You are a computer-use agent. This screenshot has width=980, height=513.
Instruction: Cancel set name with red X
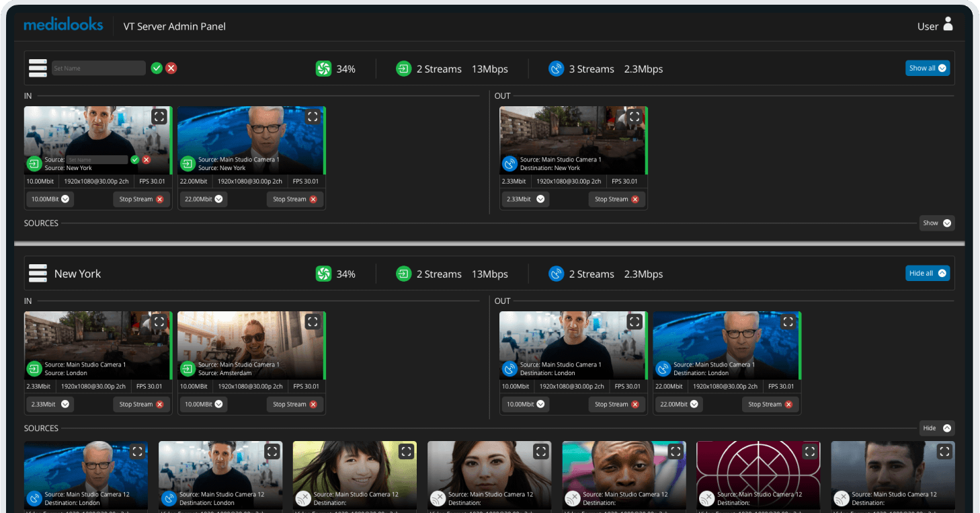point(171,68)
